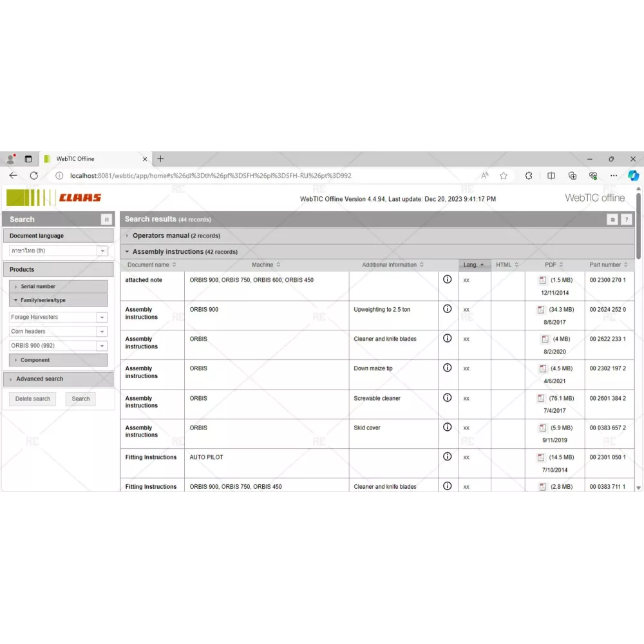The height and width of the screenshot is (644, 644).
Task: Switch to WebTIC Offline browser tab
Action: (x=95, y=159)
